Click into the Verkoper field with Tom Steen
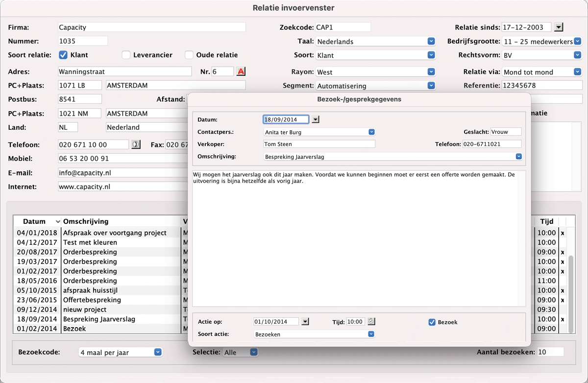 tap(318, 144)
